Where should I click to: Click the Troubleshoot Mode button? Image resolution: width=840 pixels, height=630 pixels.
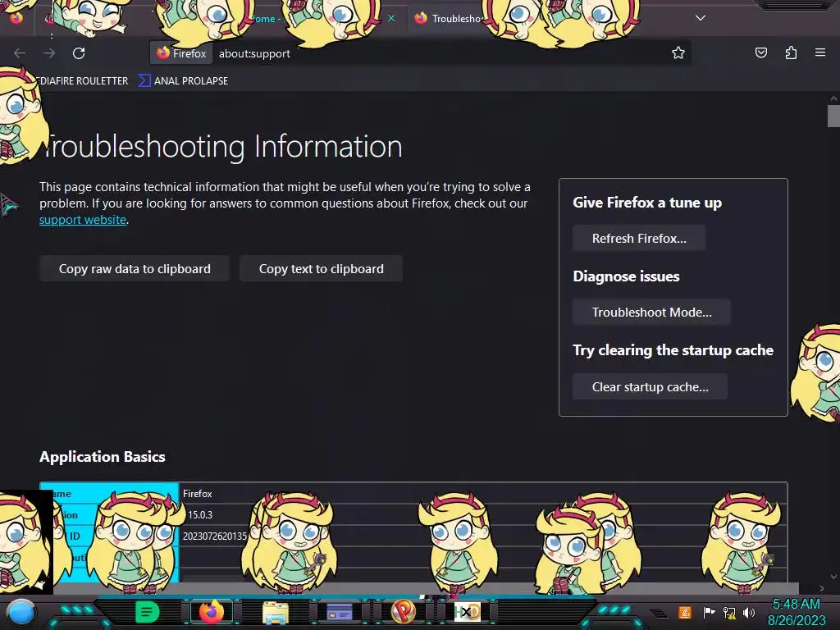(x=651, y=313)
